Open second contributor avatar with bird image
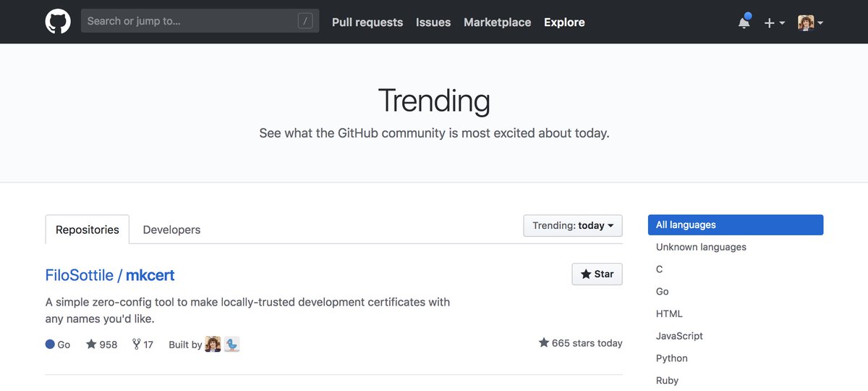The image size is (868, 391). click(231, 344)
